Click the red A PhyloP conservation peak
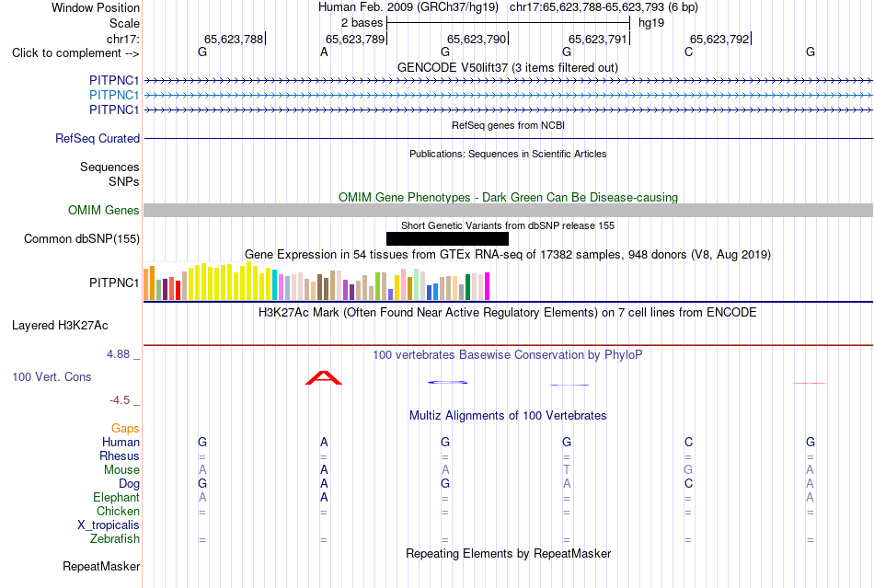Screen dimensions: 874x588 point(323,378)
